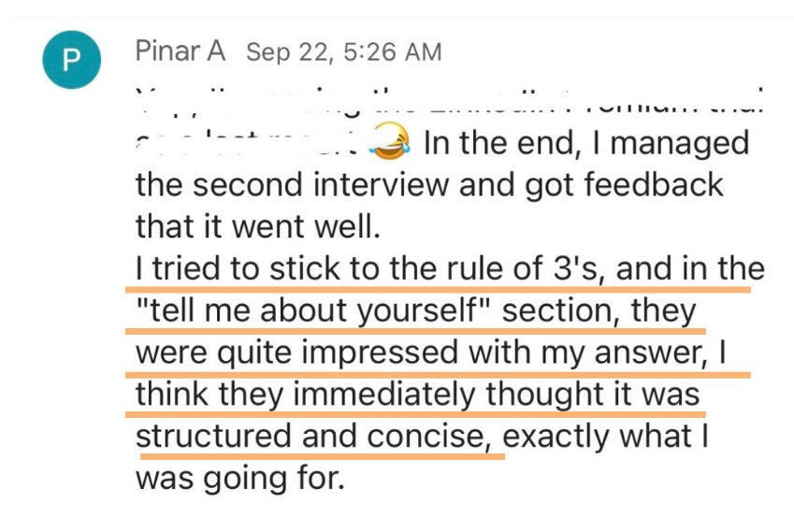Click the blurred text left of the emoji
Screen dimensions: 794x532
click(252, 143)
